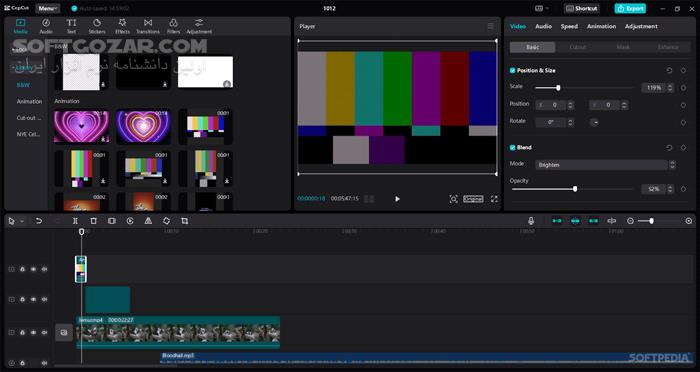Click the Rotate angle input field
The width and height of the screenshot is (700, 372).
click(x=550, y=123)
